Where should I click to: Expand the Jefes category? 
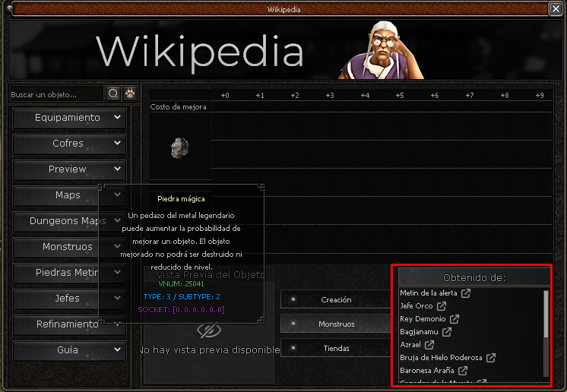tap(69, 299)
